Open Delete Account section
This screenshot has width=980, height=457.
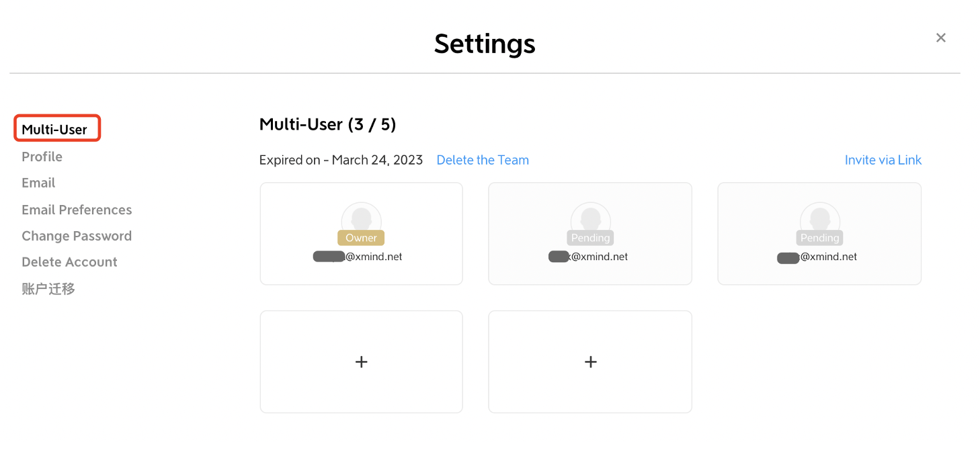(69, 262)
